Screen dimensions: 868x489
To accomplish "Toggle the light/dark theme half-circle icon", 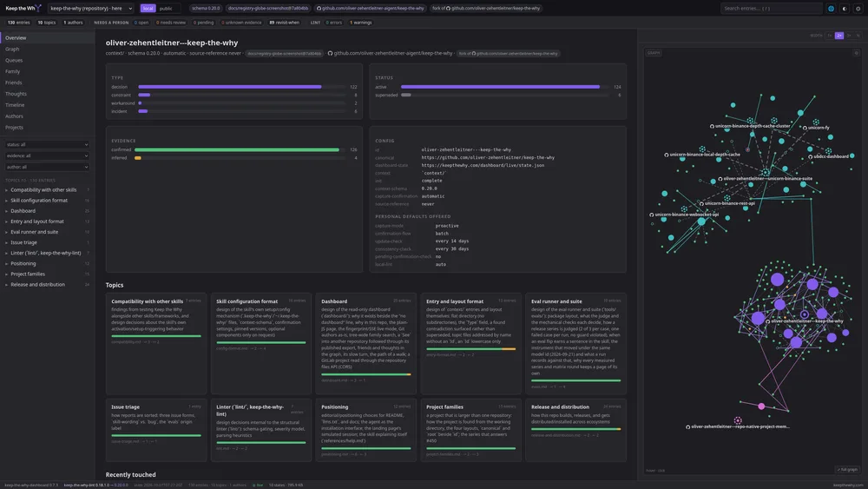I will coord(845,9).
